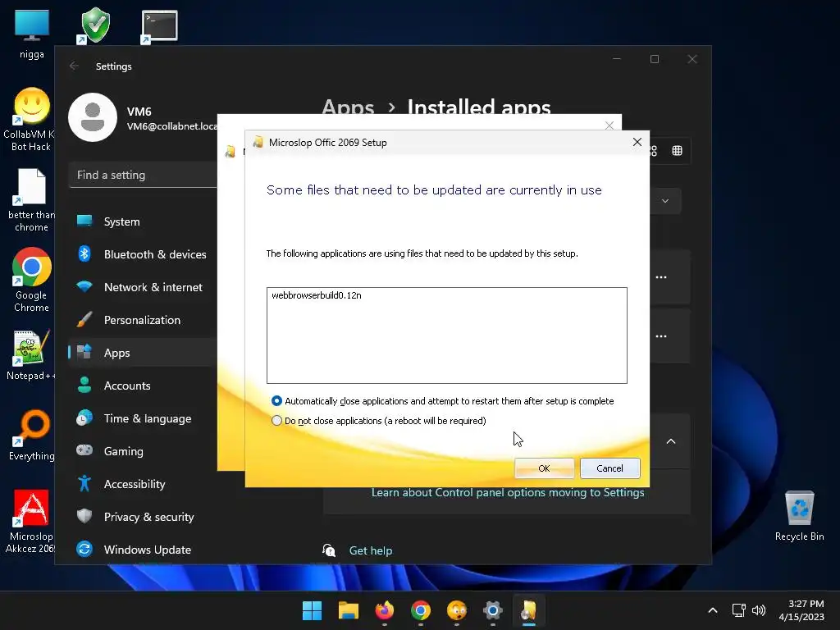Screen dimensions: 840x630
Task: Select better than chrome desktop file
Action: point(31,200)
